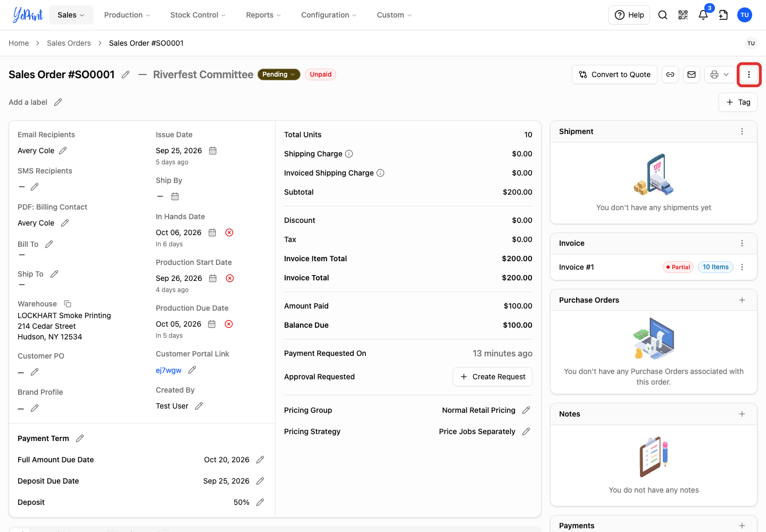Email the sales order envelope icon
766x532 pixels.
[692, 74]
